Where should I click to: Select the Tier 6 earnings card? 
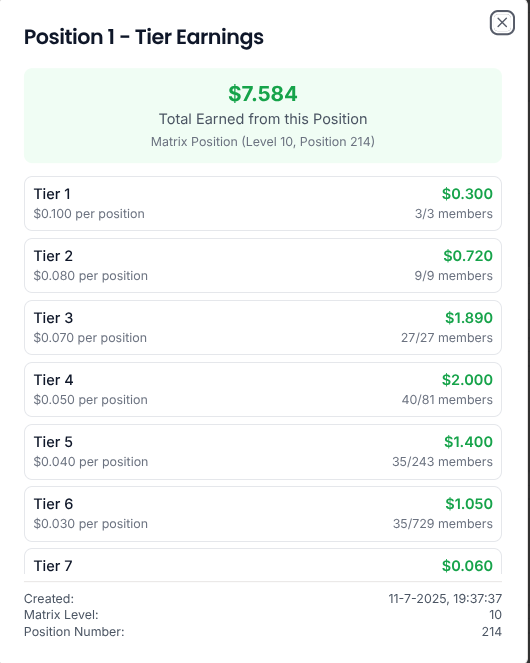click(263, 514)
